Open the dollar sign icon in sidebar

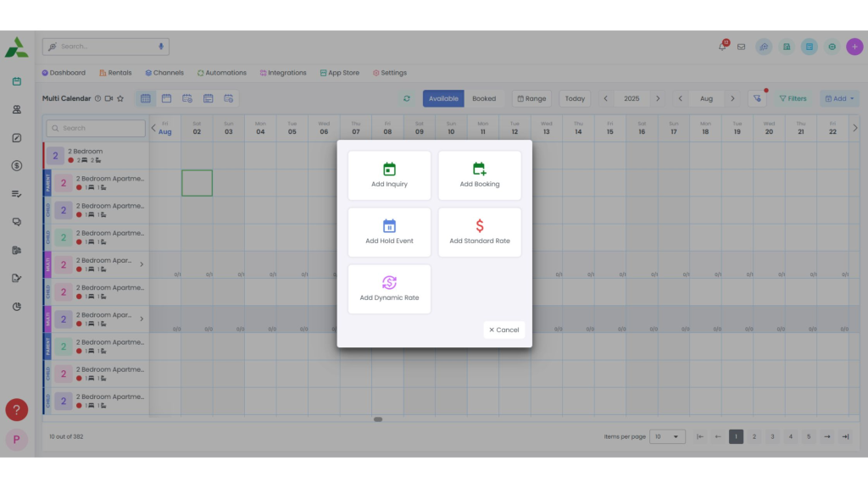point(17,165)
